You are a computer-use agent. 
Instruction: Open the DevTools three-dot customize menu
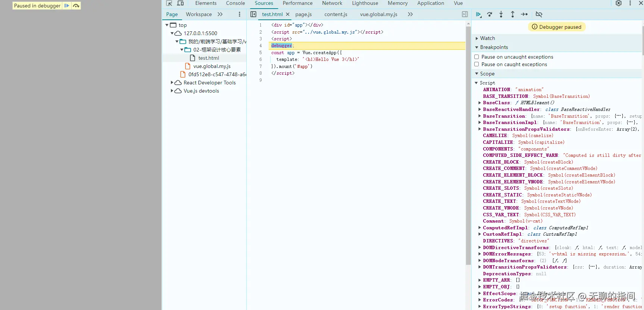coord(630,3)
